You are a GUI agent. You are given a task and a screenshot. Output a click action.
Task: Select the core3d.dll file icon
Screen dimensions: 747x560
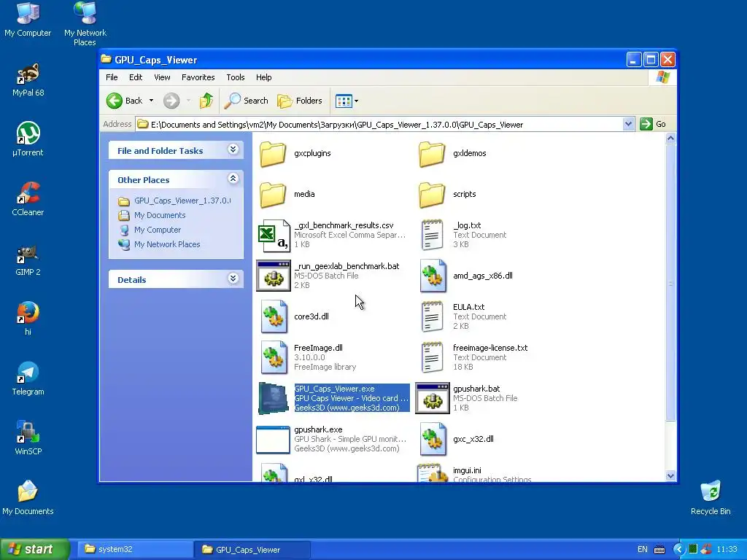[274, 316]
